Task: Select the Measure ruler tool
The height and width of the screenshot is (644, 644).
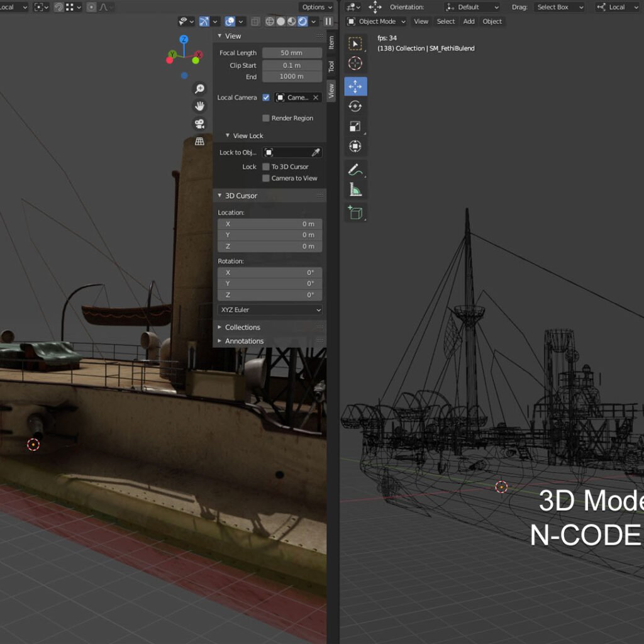Action: 355,190
